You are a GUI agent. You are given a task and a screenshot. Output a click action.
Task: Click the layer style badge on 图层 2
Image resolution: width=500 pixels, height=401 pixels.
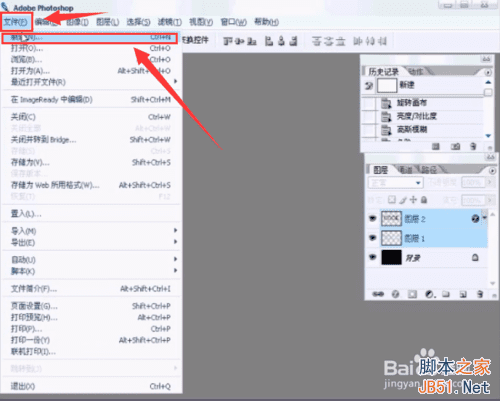click(475, 218)
